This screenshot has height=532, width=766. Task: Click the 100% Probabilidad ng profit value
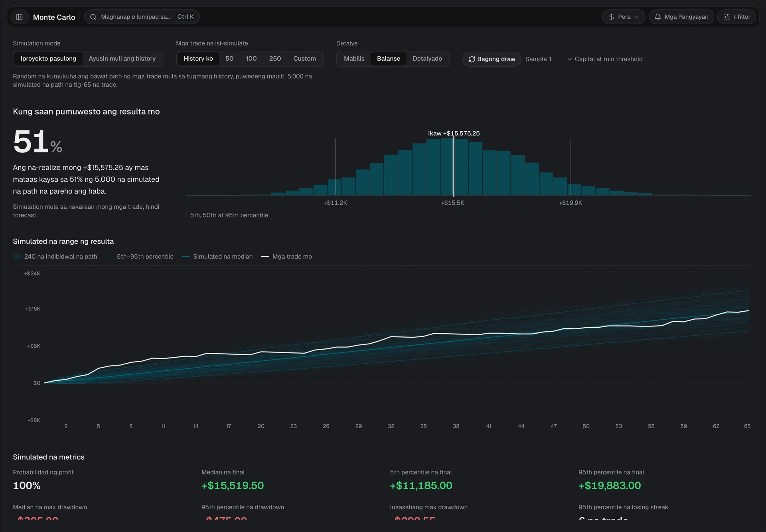tap(27, 486)
